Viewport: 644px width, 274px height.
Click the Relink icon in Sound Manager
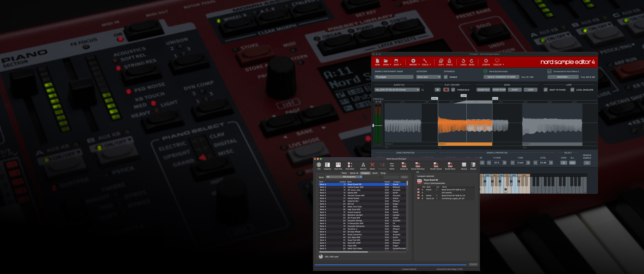[392, 166]
